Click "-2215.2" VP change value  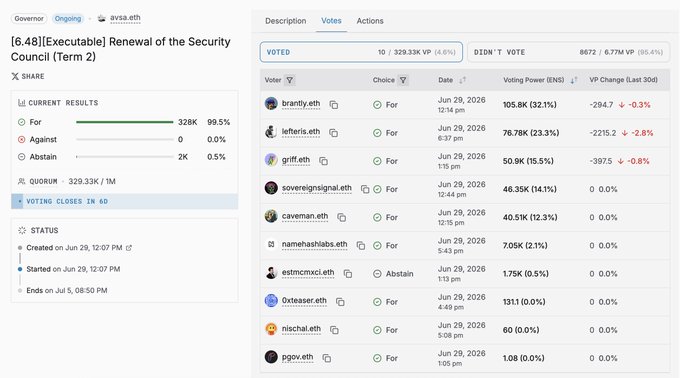(x=602, y=133)
